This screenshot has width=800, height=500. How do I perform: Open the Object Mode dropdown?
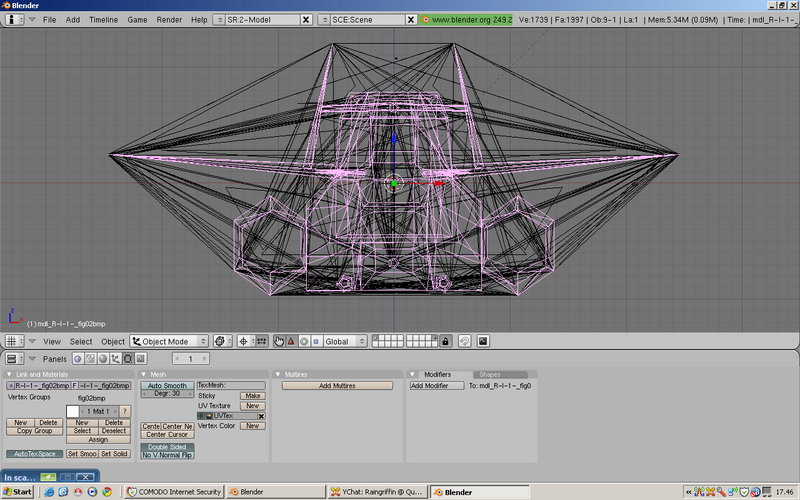169,341
